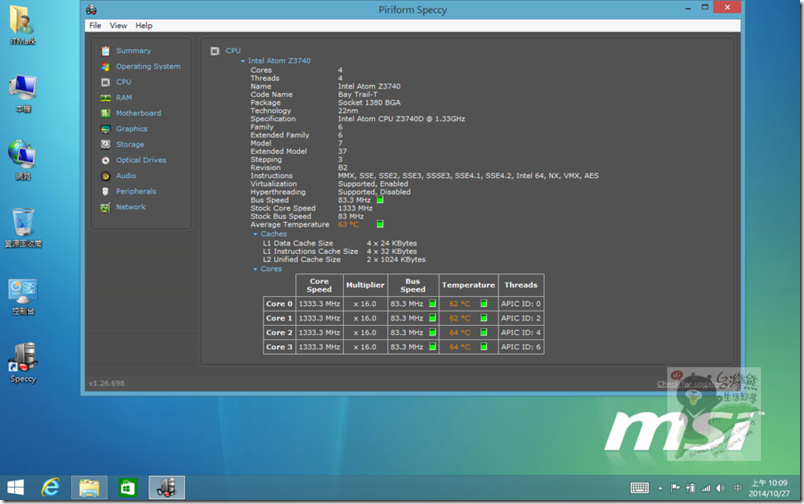The height and width of the screenshot is (504, 804).
Task: Show hidden tray icons arrow
Action: pyautogui.click(x=660, y=488)
